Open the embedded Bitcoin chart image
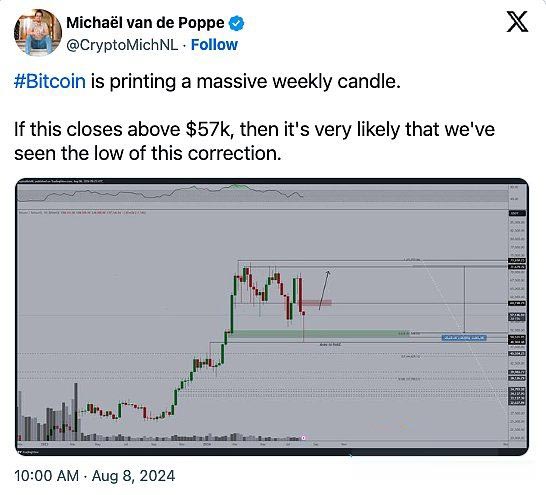The image size is (546, 495). pos(272,316)
